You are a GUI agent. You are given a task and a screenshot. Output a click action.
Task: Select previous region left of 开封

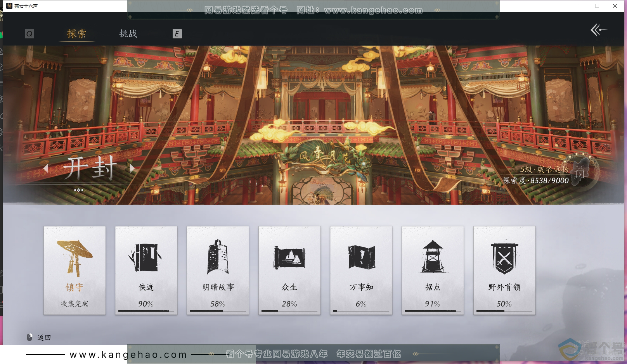click(46, 168)
